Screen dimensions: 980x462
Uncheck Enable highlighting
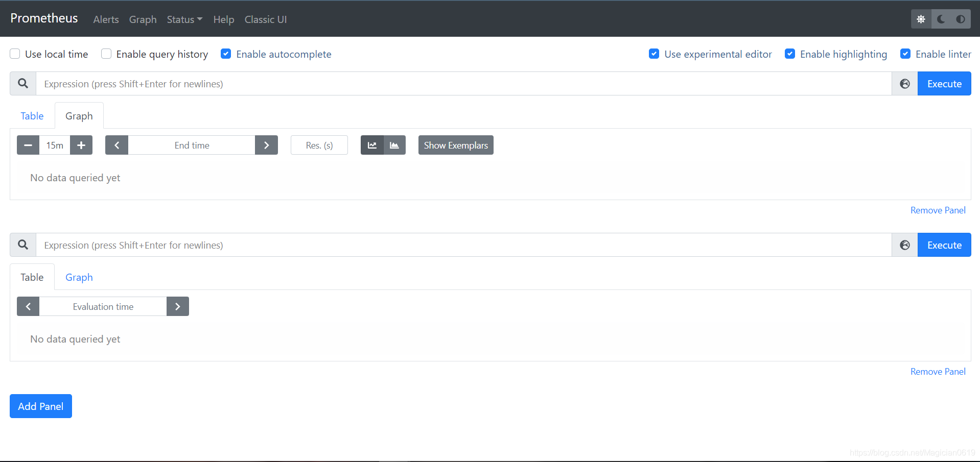click(790, 54)
